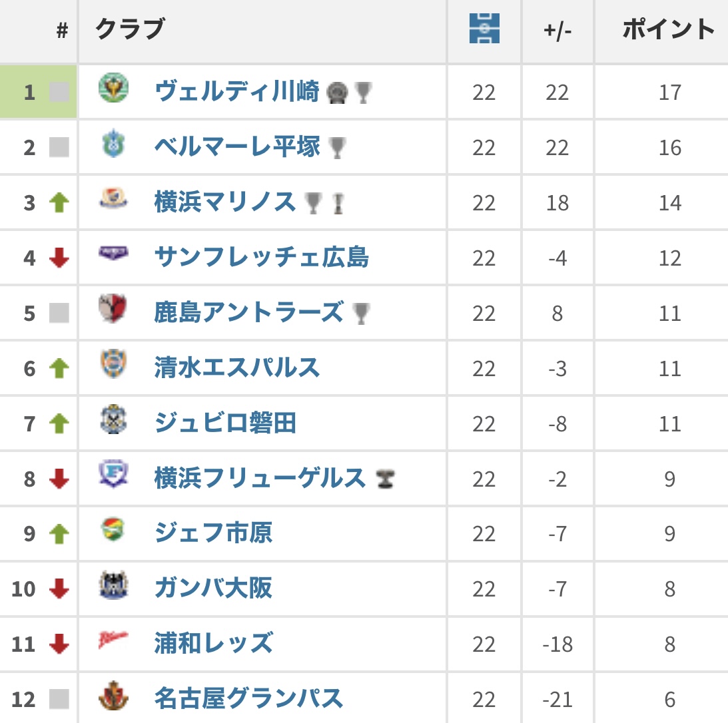Click the trophy icon beside ベルマーレ平塚
The width and height of the screenshot is (728, 723).
[338, 147]
